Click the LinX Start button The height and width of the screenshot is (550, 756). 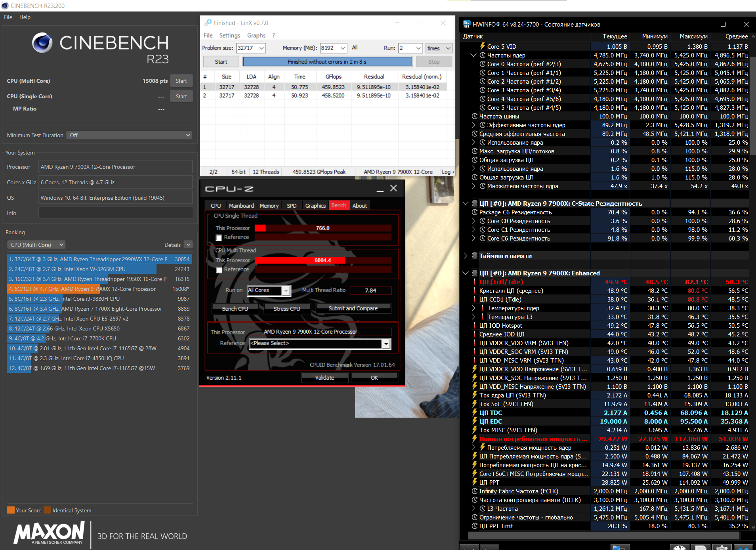click(221, 62)
